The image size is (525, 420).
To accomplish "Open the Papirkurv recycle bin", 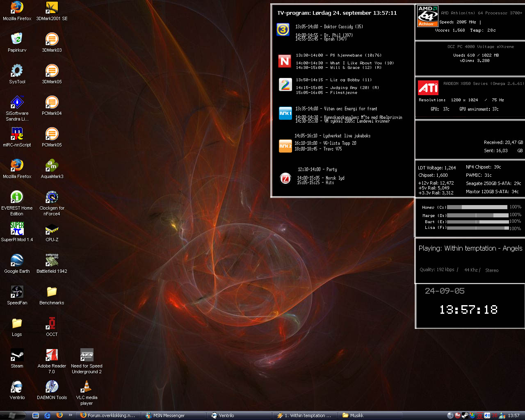I will click(x=17, y=43).
